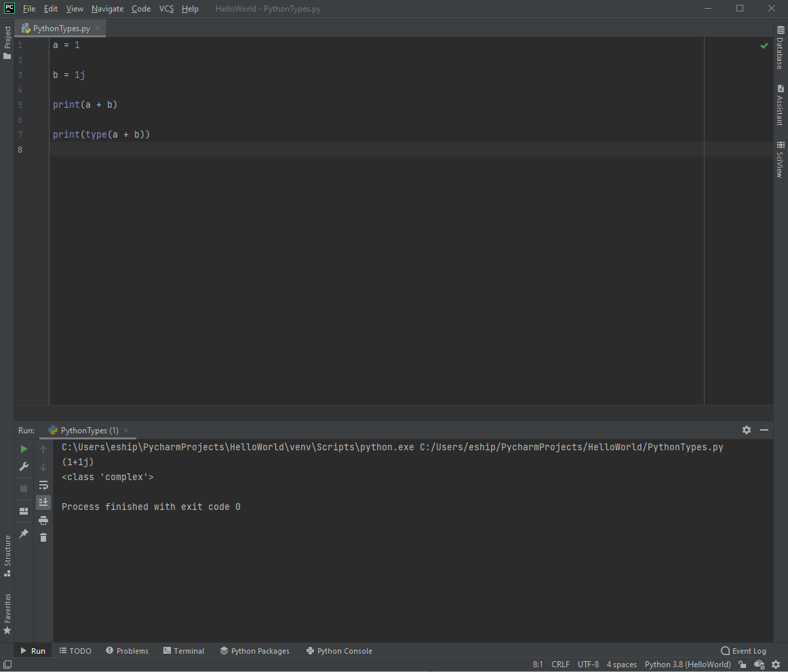Open the Help menu
The image size is (788, 672).
[190, 9]
